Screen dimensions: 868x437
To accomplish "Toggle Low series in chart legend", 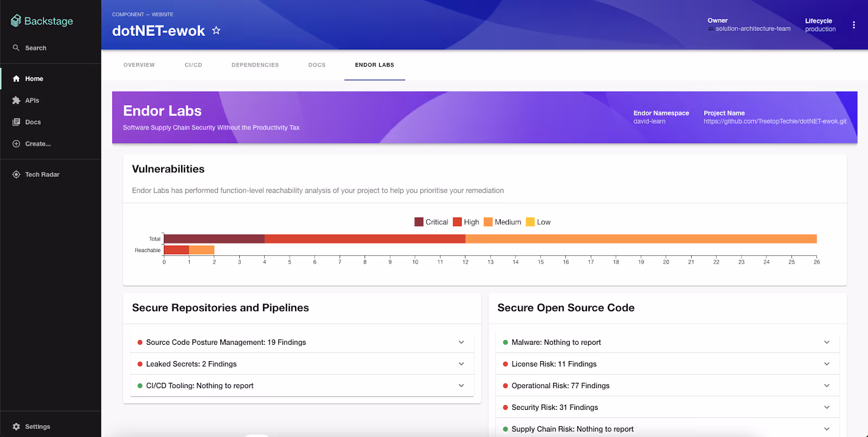I will click(x=538, y=222).
